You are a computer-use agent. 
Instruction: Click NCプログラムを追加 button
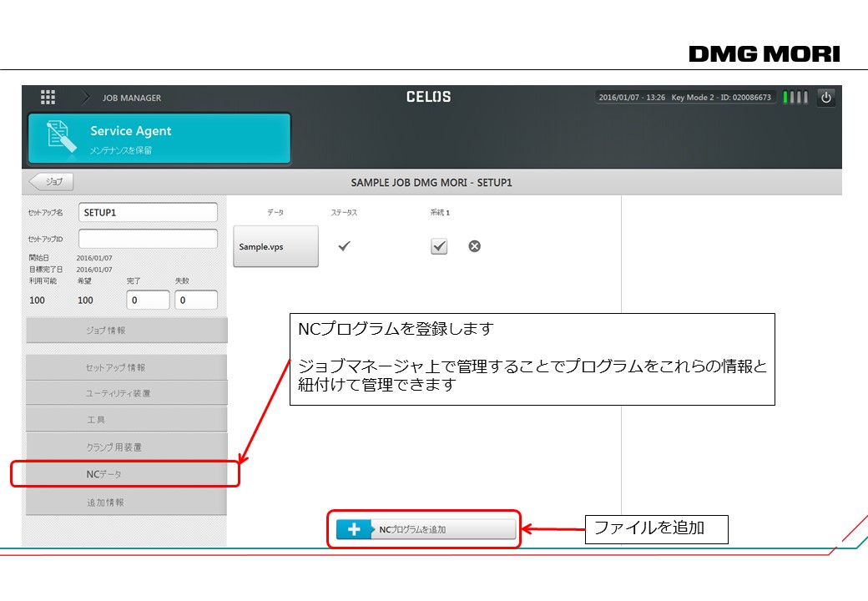point(426,529)
